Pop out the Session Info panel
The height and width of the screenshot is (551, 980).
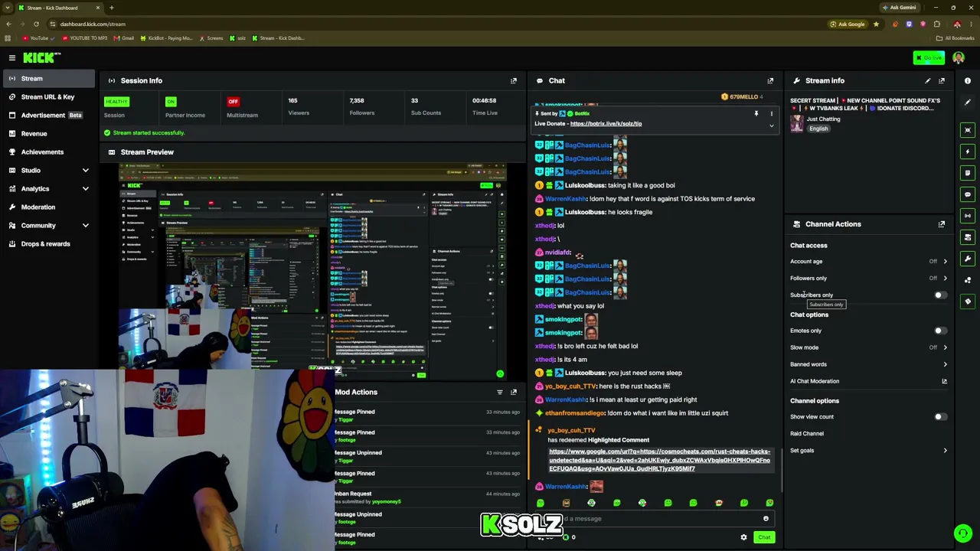[514, 80]
